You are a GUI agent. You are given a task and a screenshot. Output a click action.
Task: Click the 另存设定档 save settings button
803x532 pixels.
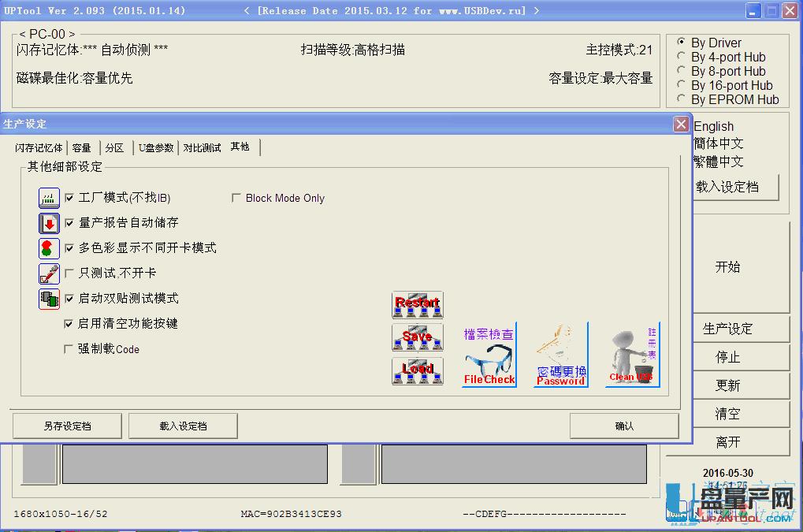(x=66, y=426)
